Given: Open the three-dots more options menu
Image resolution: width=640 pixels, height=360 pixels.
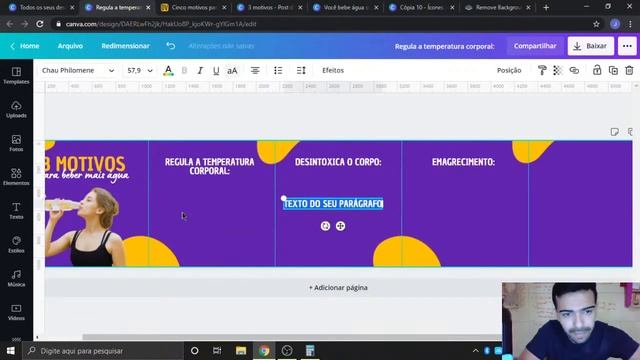Looking at the screenshot, I should (627, 46).
